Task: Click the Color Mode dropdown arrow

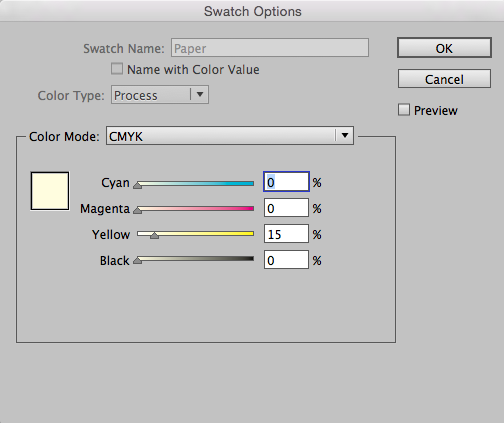Action: pyautogui.click(x=345, y=135)
